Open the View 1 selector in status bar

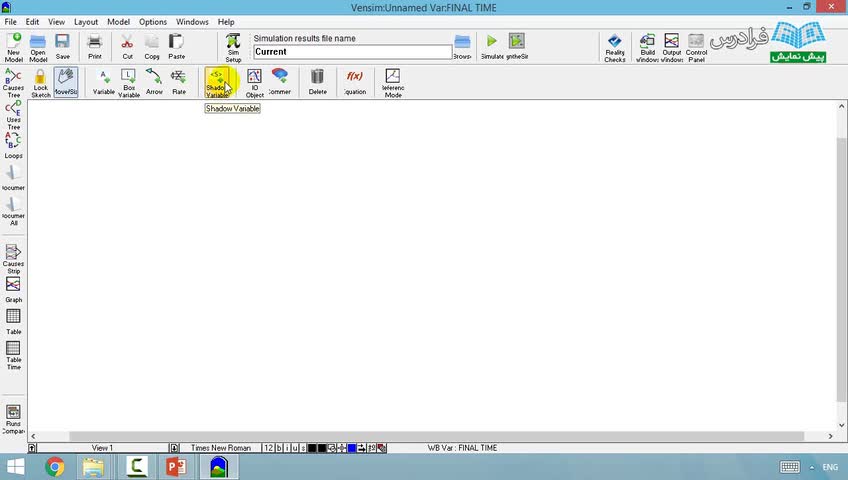[102, 448]
